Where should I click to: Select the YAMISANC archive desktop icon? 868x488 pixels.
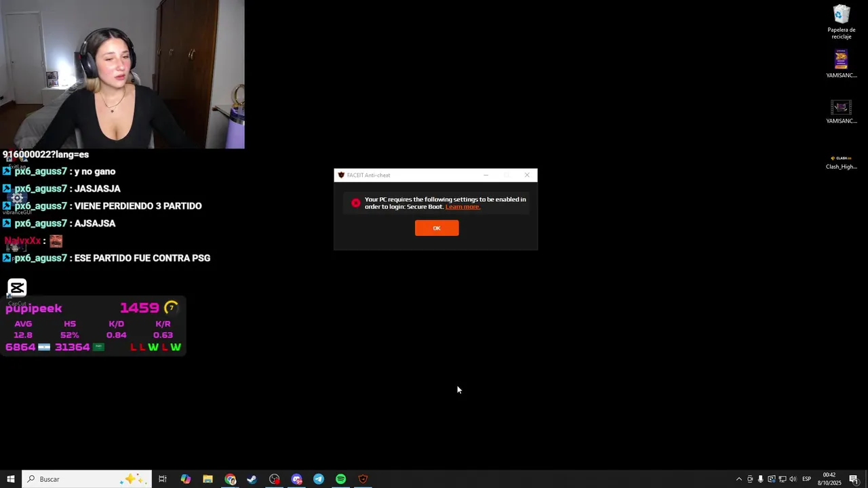(x=842, y=64)
